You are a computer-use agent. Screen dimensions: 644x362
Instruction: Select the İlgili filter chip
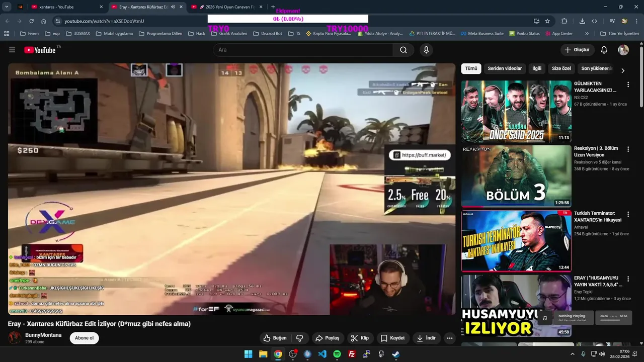click(537, 68)
